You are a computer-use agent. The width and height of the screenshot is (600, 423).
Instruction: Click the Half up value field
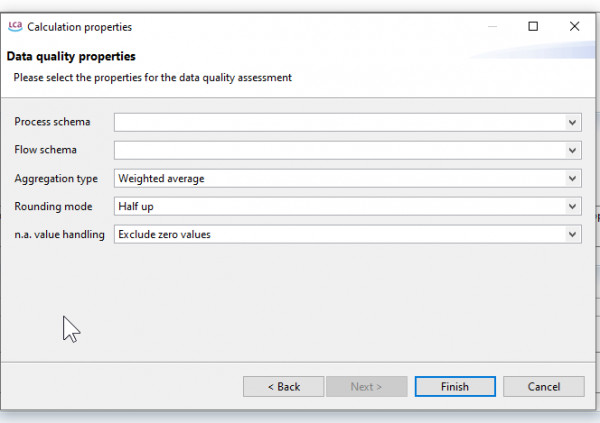(x=348, y=206)
